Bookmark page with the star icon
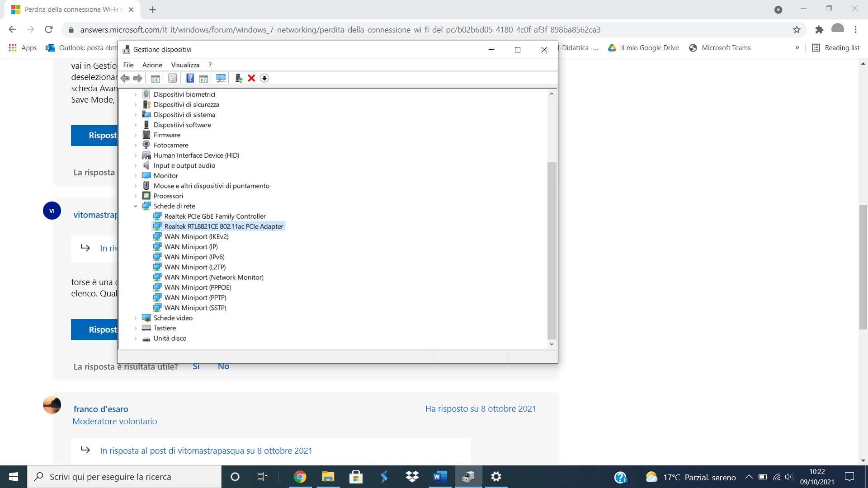 tap(797, 30)
